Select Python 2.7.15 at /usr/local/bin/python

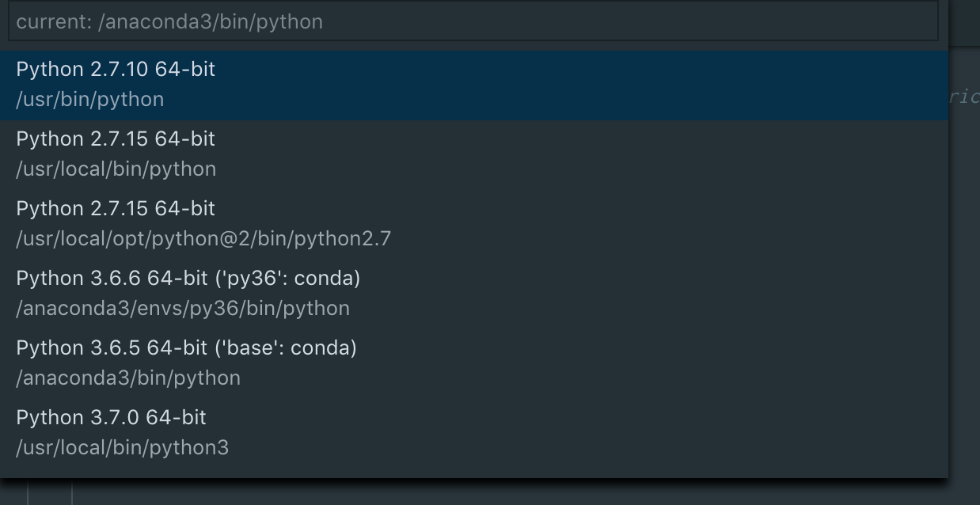pos(116,139)
